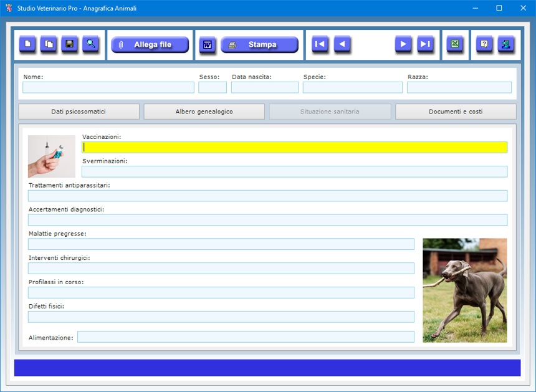Go to previous record arrow
Viewport: 536px width, 392px height.
pyautogui.click(x=342, y=44)
